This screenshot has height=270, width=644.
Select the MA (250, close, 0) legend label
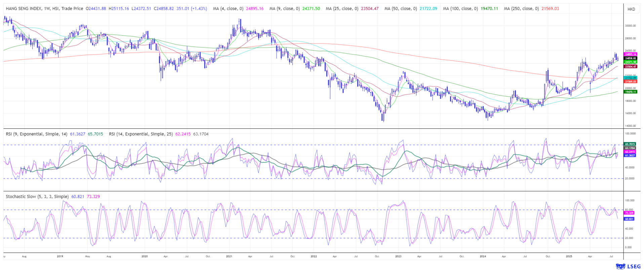pyautogui.click(x=521, y=9)
